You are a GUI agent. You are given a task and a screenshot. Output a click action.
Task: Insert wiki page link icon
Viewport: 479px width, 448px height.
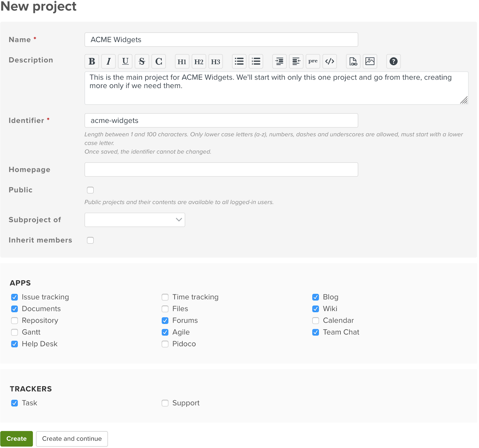click(x=353, y=61)
